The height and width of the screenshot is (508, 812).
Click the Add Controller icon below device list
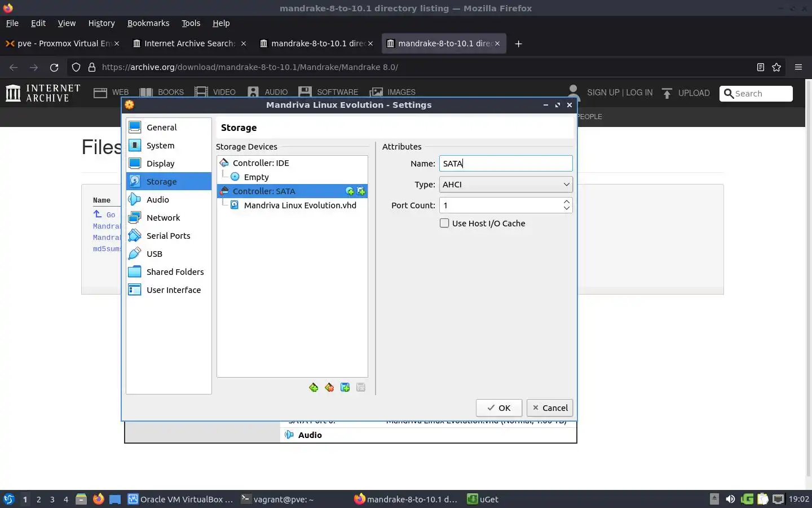314,387
